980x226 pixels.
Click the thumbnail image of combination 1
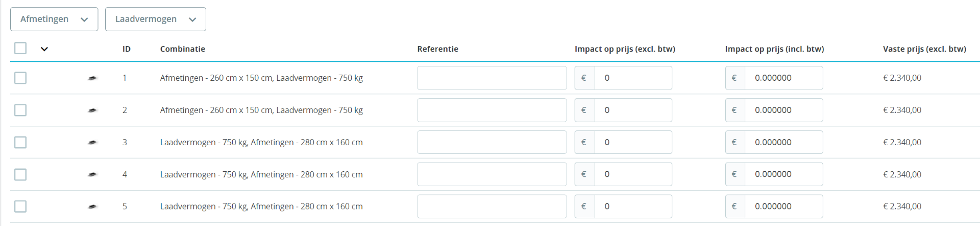tap(92, 78)
